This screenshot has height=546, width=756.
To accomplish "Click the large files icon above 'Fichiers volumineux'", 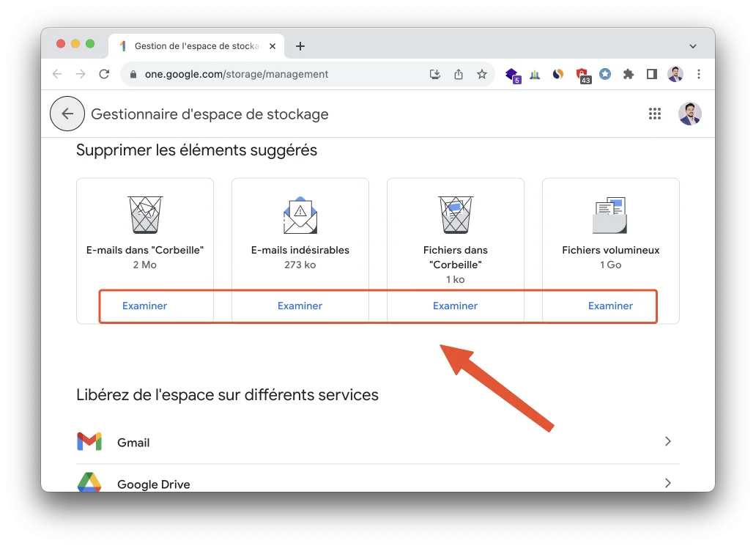I will [610, 214].
